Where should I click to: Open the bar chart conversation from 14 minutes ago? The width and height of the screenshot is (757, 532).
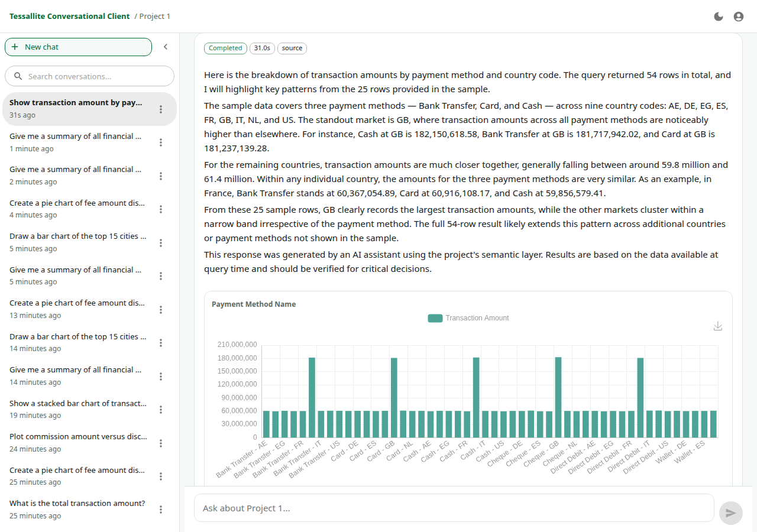(x=89, y=343)
